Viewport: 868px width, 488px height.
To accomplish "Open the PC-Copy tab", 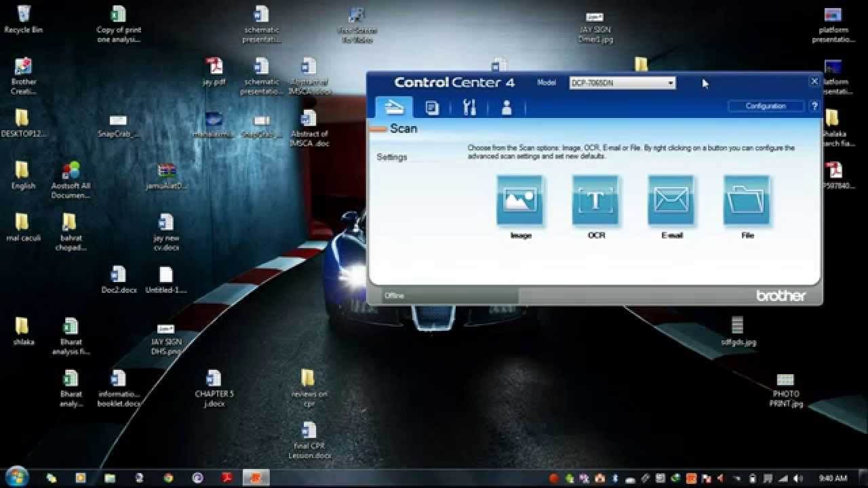I will (x=432, y=107).
